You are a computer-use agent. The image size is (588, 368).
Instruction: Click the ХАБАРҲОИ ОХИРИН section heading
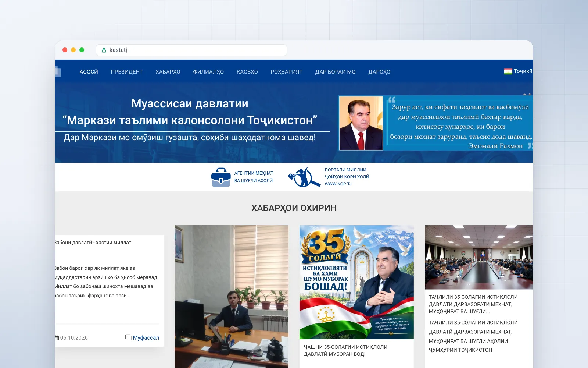[294, 208]
